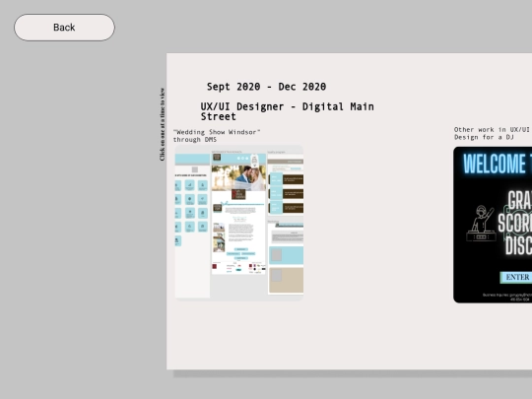Click the wedding couple photo in the thumbnail
This screenshot has height=399, width=532.
pos(238,177)
